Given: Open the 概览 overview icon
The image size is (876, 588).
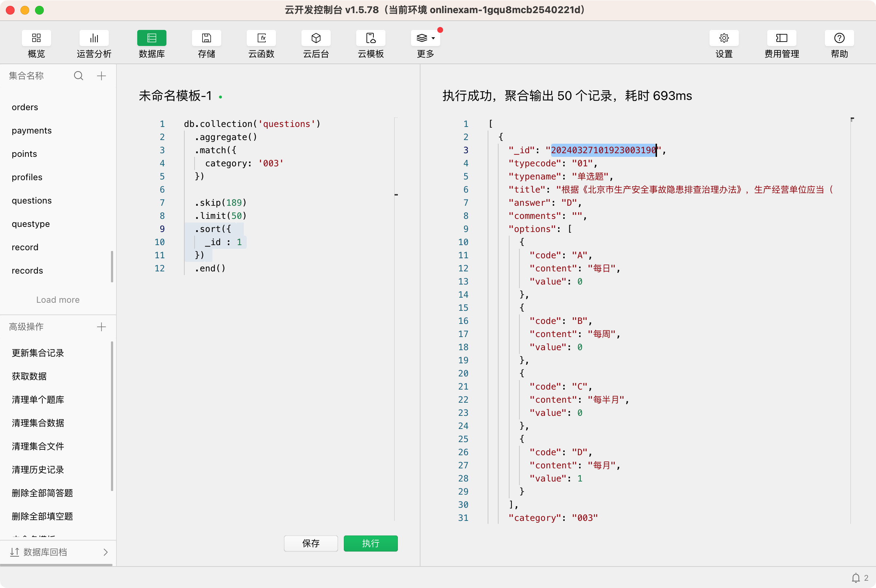Looking at the screenshot, I should pos(36,38).
